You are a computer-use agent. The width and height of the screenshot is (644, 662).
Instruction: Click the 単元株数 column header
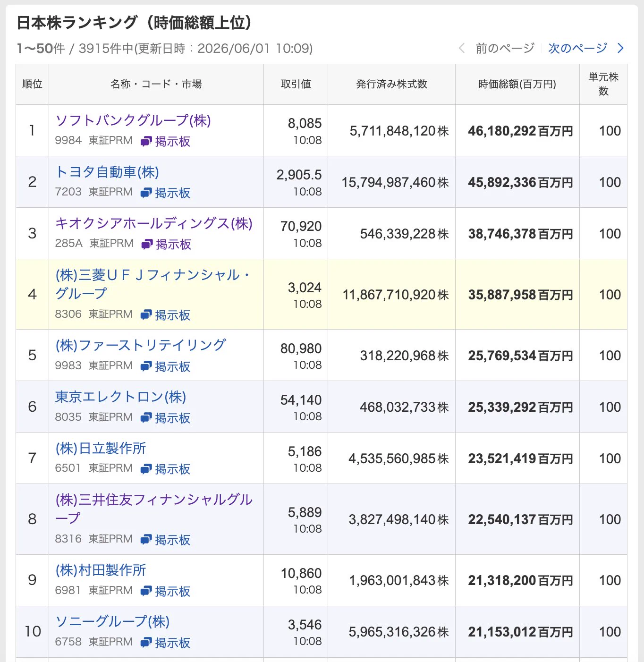click(x=603, y=84)
